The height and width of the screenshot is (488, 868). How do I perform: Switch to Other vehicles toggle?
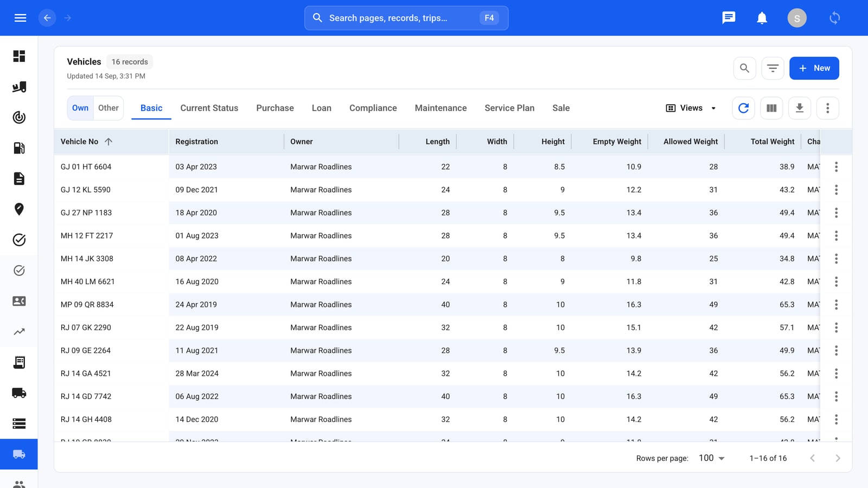pyautogui.click(x=108, y=108)
